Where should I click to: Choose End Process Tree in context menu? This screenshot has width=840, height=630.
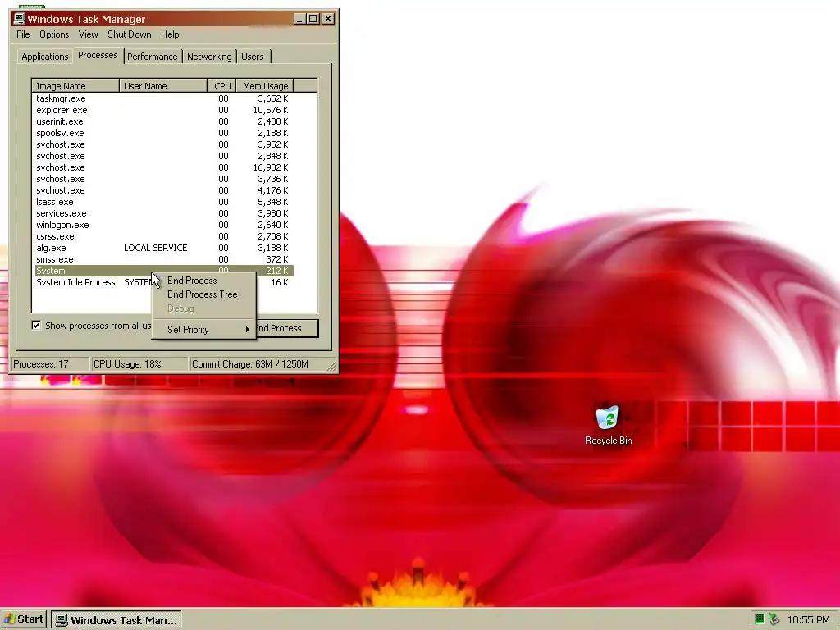202,294
